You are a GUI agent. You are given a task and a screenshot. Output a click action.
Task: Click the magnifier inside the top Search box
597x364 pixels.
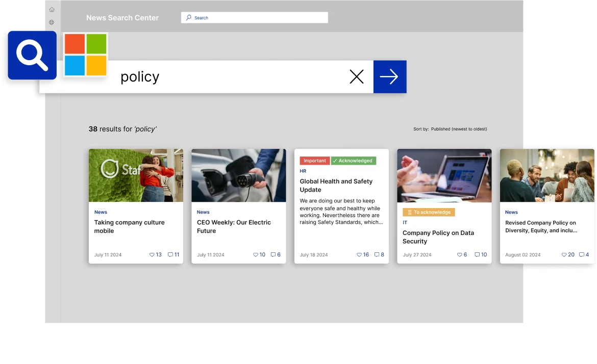pos(188,17)
